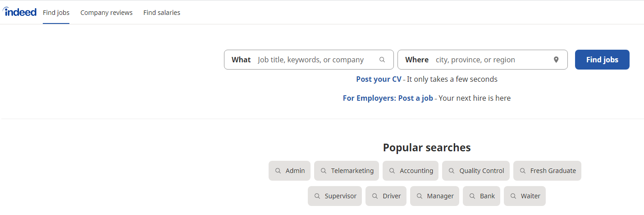The width and height of the screenshot is (644, 215).
Task: Open the Find jobs tab
Action: click(56, 13)
